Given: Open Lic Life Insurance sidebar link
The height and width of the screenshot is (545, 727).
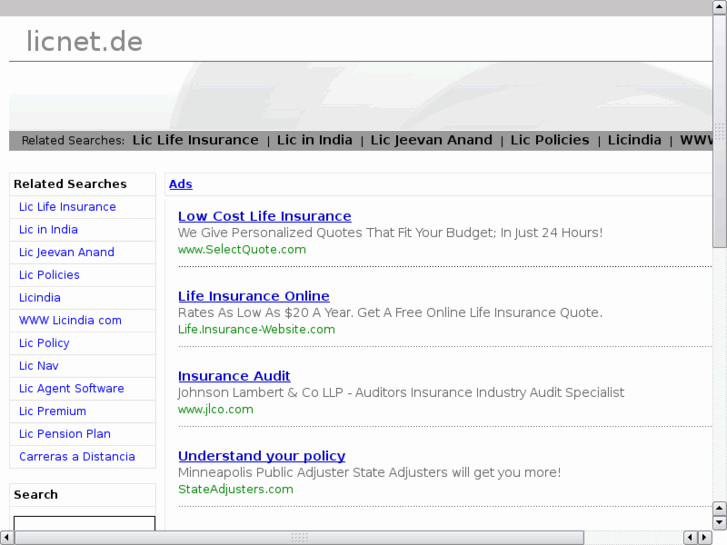Looking at the screenshot, I should point(67,207).
